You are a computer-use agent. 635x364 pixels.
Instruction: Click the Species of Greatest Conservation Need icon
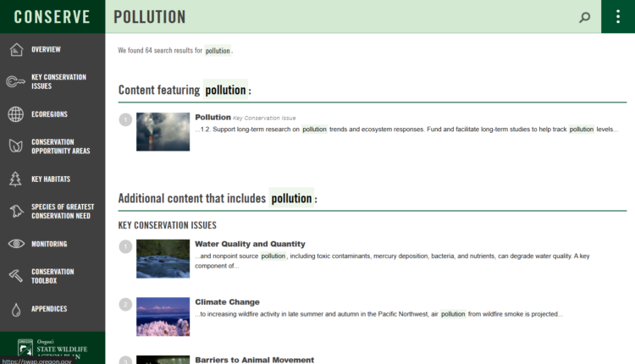pyautogui.click(x=15, y=212)
